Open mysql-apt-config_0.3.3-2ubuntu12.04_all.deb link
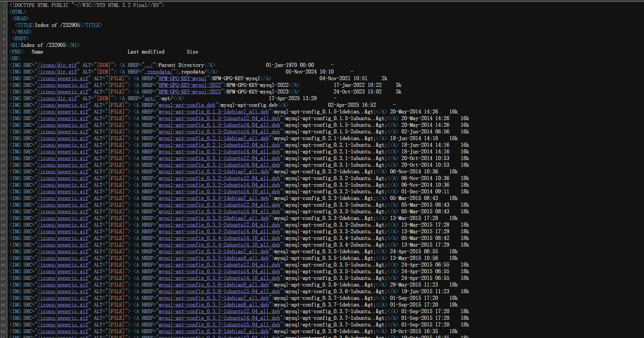Image resolution: width=644 pixels, height=338 pixels. pyautogui.click(x=219, y=225)
